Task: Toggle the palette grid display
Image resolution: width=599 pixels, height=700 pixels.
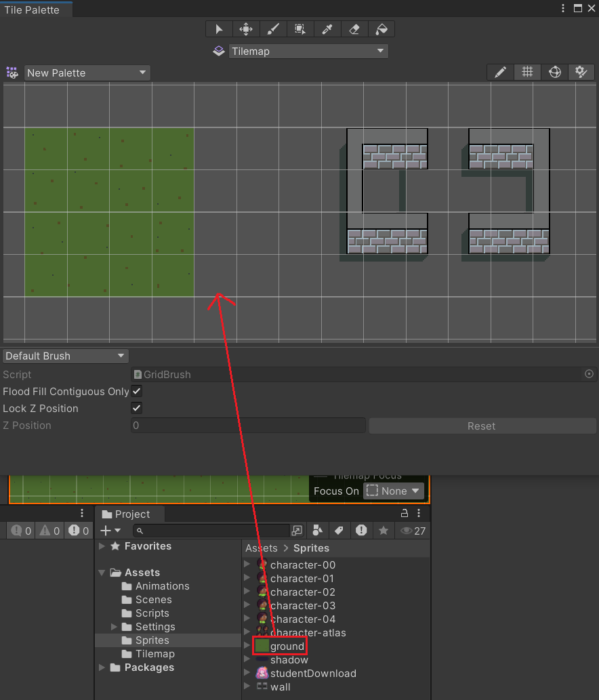Action: coord(528,72)
